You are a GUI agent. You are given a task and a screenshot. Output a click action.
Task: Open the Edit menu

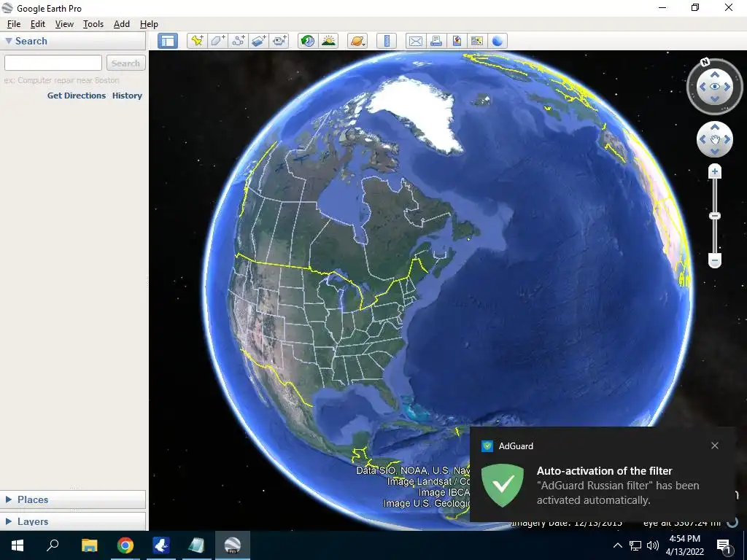(x=38, y=24)
